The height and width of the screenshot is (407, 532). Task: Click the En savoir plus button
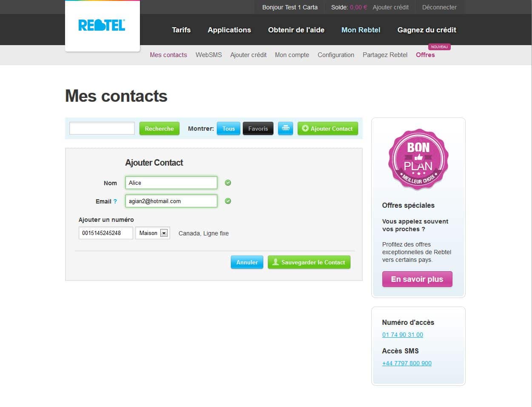pyautogui.click(x=417, y=279)
